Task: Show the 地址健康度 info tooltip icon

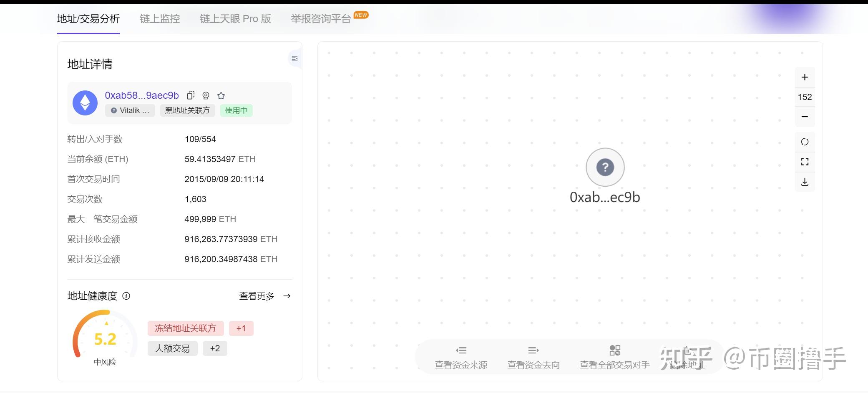Action: coord(126,296)
